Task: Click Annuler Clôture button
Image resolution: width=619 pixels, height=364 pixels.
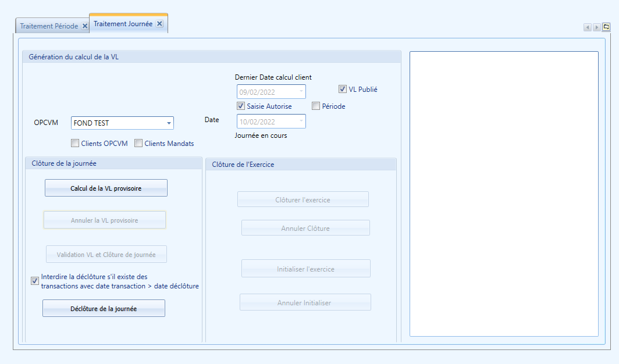Action: click(305, 228)
